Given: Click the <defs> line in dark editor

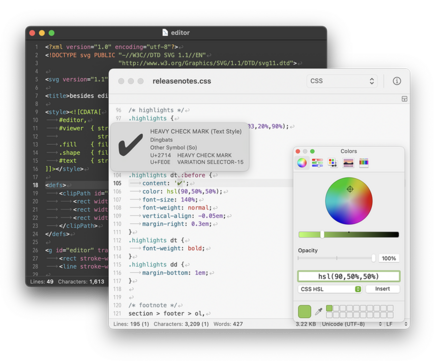Looking at the screenshot, I should coord(56,185).
